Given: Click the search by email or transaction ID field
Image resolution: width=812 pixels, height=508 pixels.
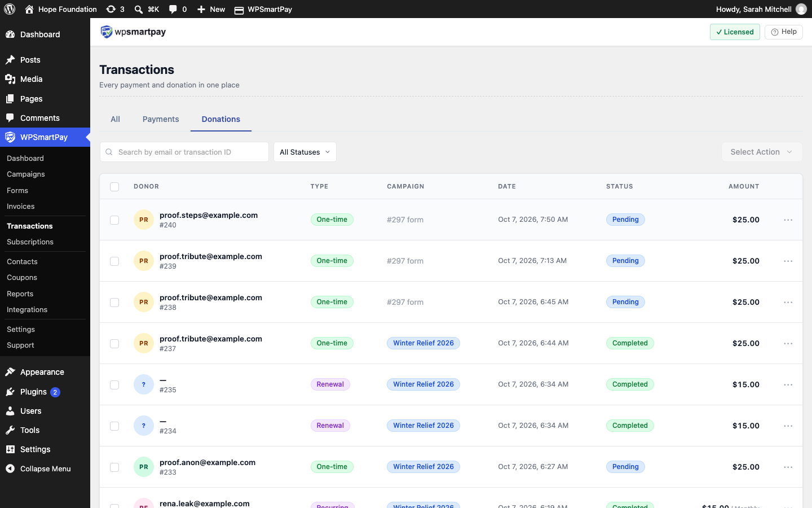Looking at the screenshot, I should pyautogui.click(x=184, y=152).
